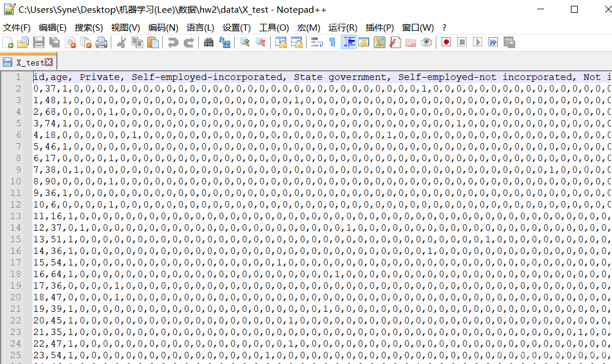The width and height of the screenshot is (612, 364).
Task: Toggle synchronized vertical scrolling
Action: pyautogui.click(x=280, y=42)
